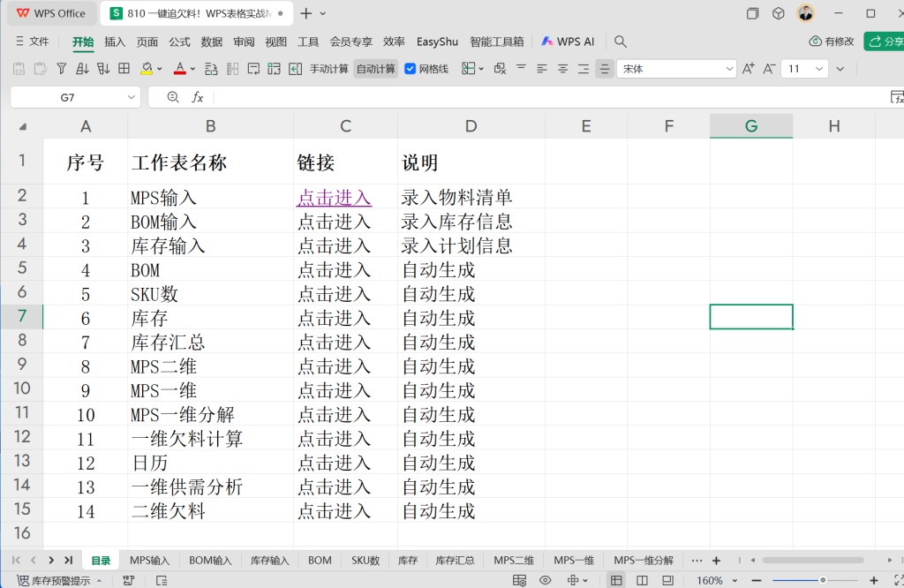The width and height of the screenshot is (904, 588).
Task: Switch to normal view in status bar
Action: coord(616,581)
